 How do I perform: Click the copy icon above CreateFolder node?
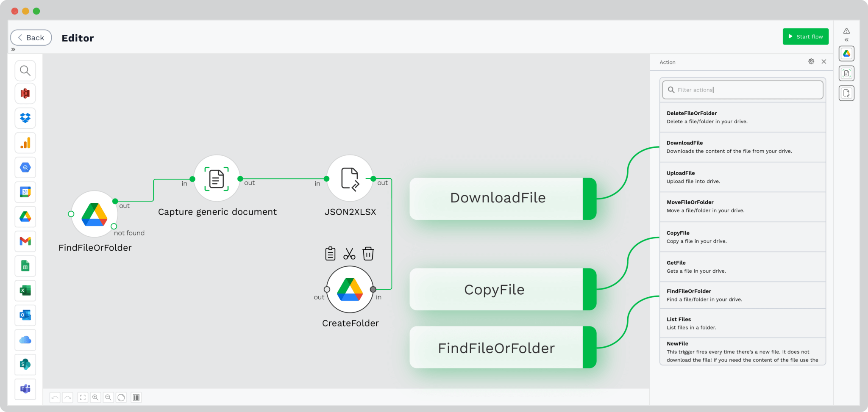330,254
